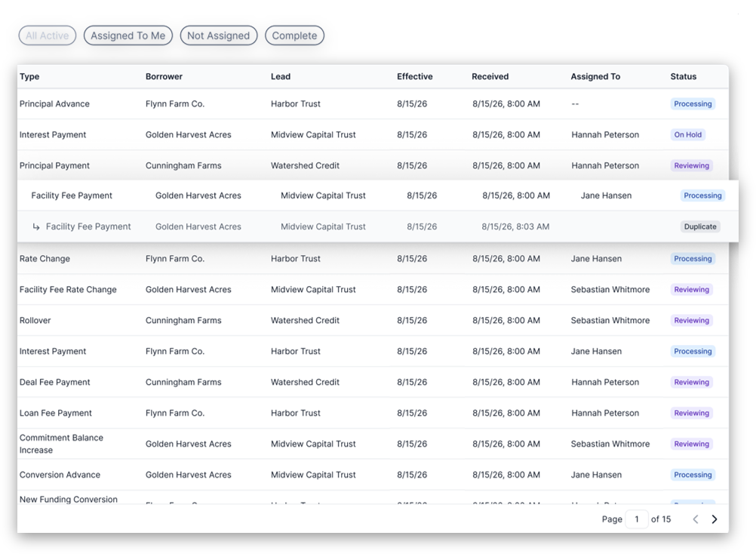Click the unassigned '--' cell in Principal Advance row
This screenshot has width=756, height=554.
point(575,103)
